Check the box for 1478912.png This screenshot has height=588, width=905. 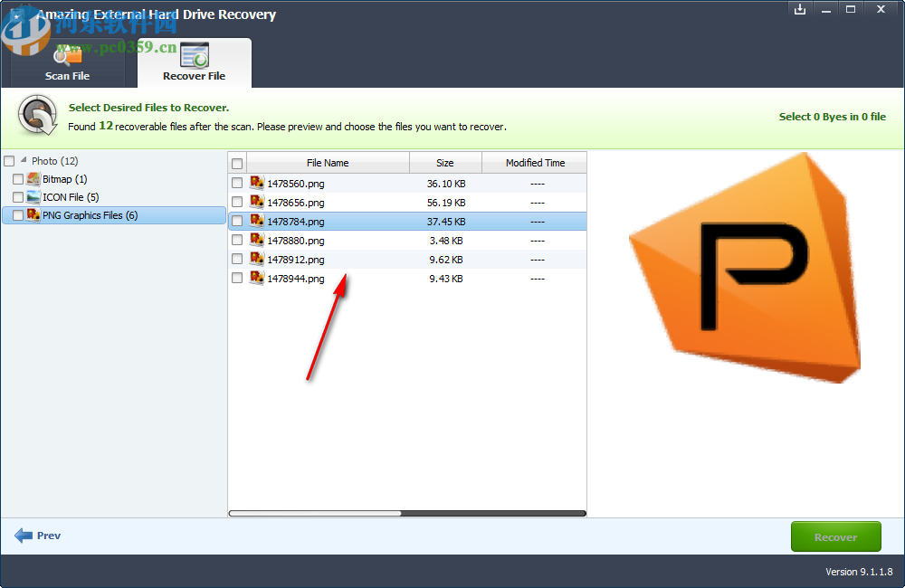237,259
